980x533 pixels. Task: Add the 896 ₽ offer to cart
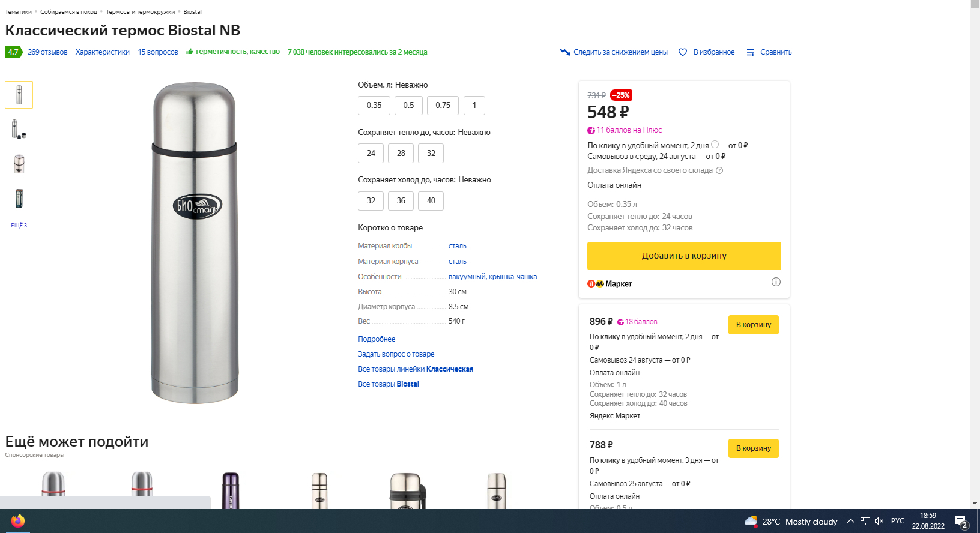tap(753, 325)
